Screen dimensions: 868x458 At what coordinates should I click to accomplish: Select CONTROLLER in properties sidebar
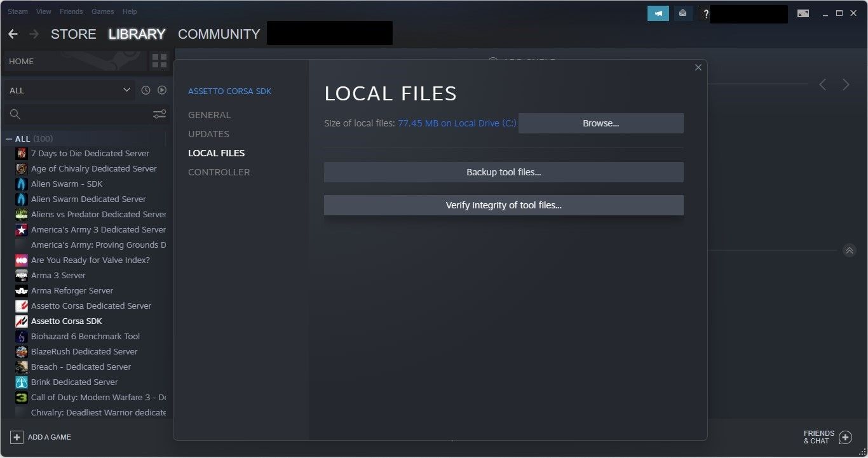point(219,172)
